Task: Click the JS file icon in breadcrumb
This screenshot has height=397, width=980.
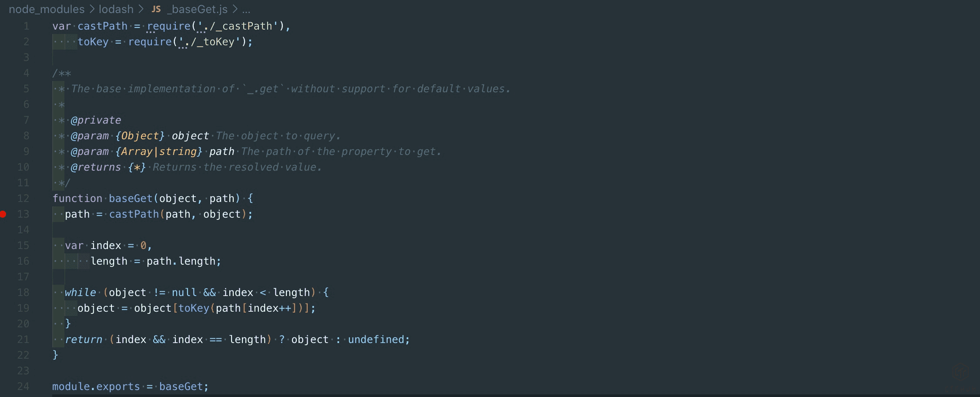Action: (156, 9)
